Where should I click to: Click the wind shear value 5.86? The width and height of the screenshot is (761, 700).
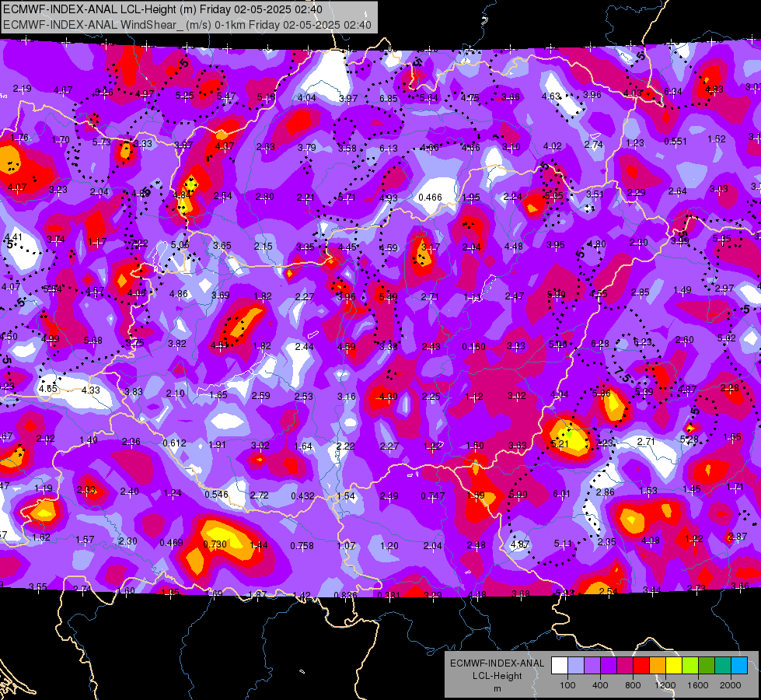(x=602, y=394)
